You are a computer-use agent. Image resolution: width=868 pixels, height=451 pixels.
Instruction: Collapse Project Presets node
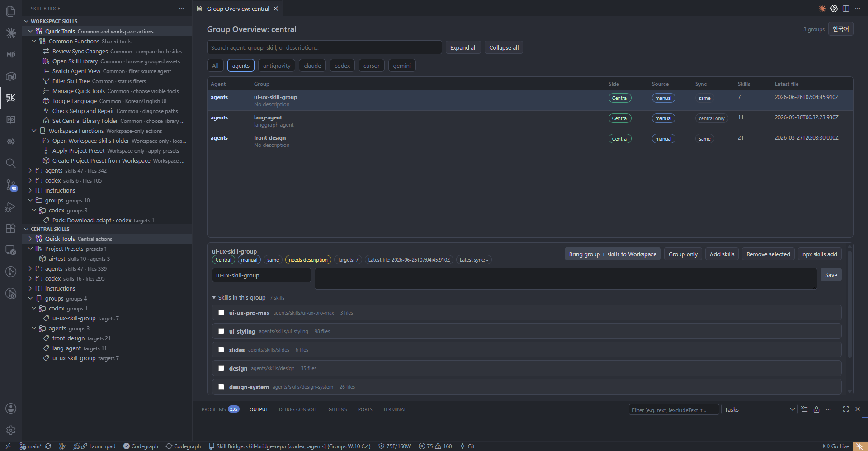point(30,249)
